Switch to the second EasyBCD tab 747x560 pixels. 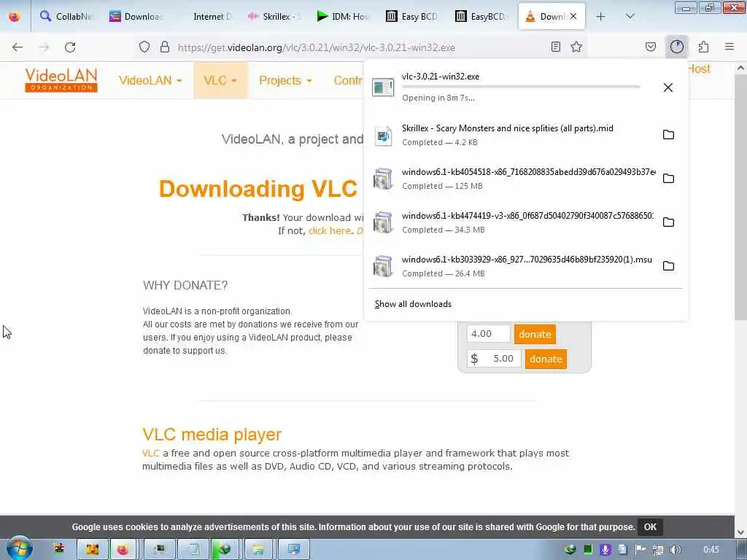tap(481, 16)
